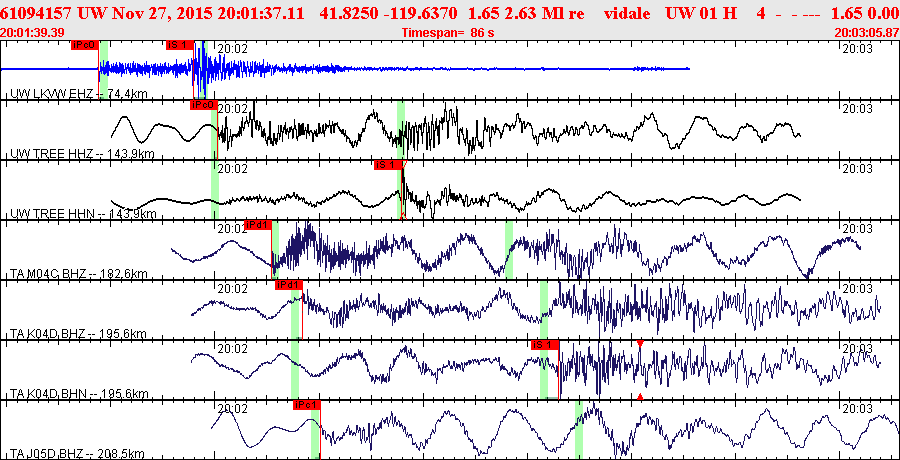Click the end time 20:03:05.87
Image resolution: width=900 pixels, height=460 pixels.
[865, 33]
